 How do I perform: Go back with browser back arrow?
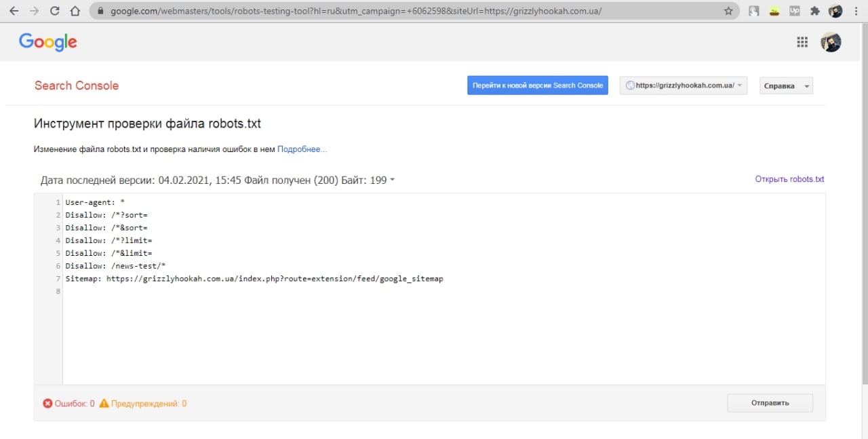14,11
